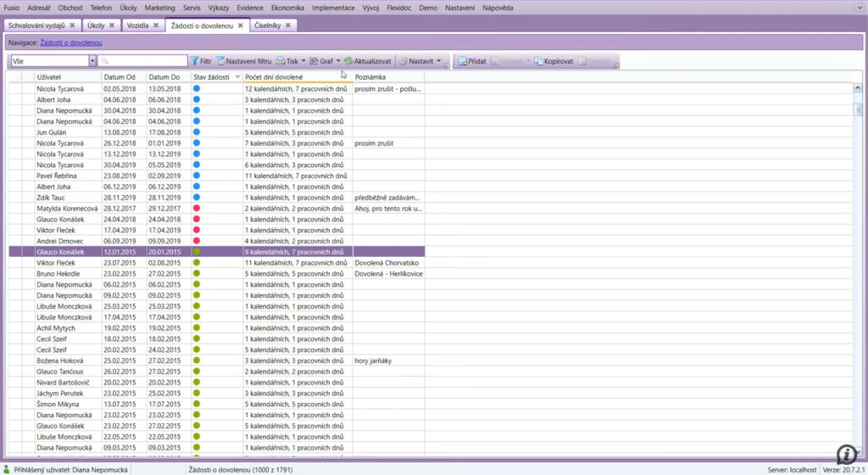
Task: Close the Úkoly tab
Action: pyautogui.click(x=112, y=25)
